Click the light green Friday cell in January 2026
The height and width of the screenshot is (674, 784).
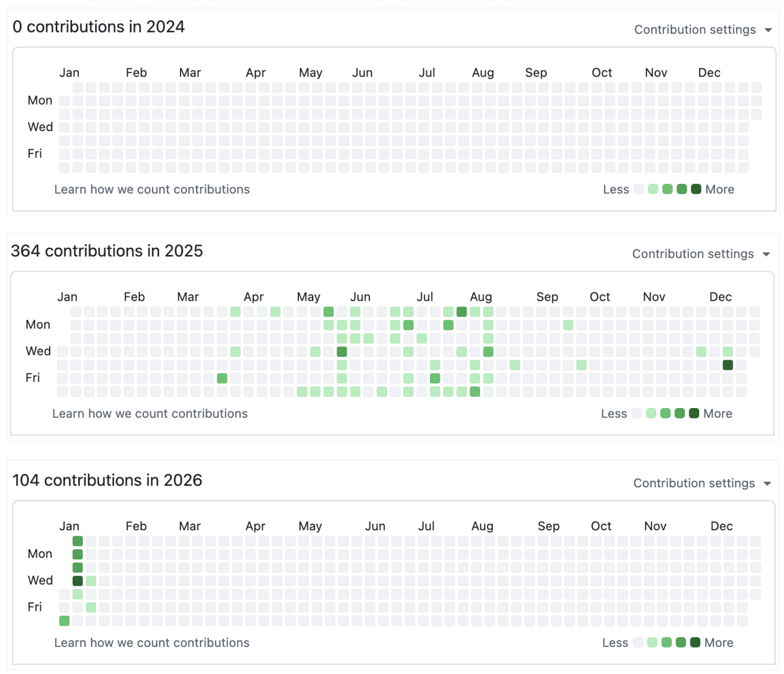click(91, 607)
